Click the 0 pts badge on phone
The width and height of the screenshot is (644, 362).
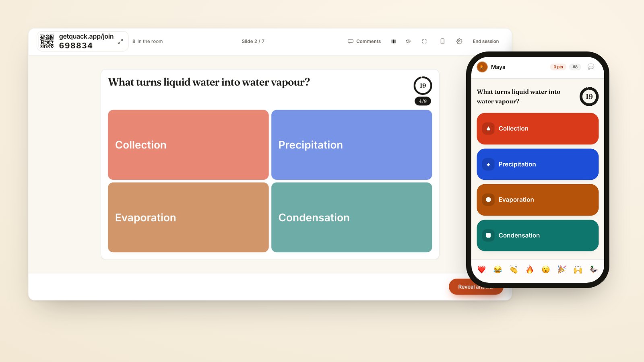point(558,67)
